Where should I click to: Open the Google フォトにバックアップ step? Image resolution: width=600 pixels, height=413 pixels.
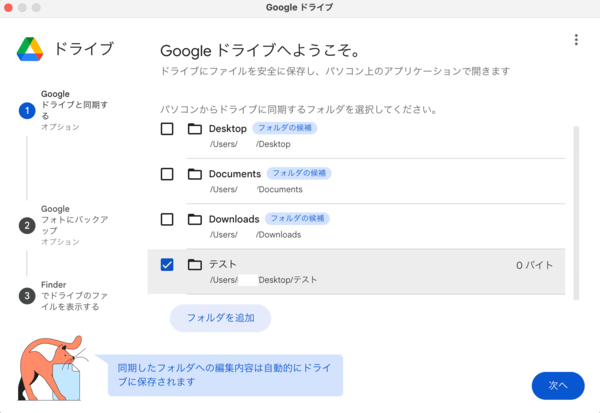pos(75,225)
